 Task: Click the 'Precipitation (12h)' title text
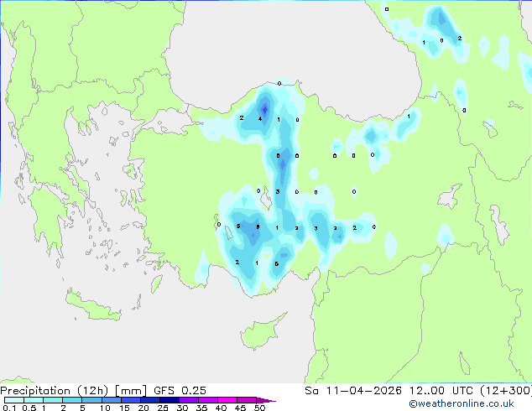[x=55, y=391]
